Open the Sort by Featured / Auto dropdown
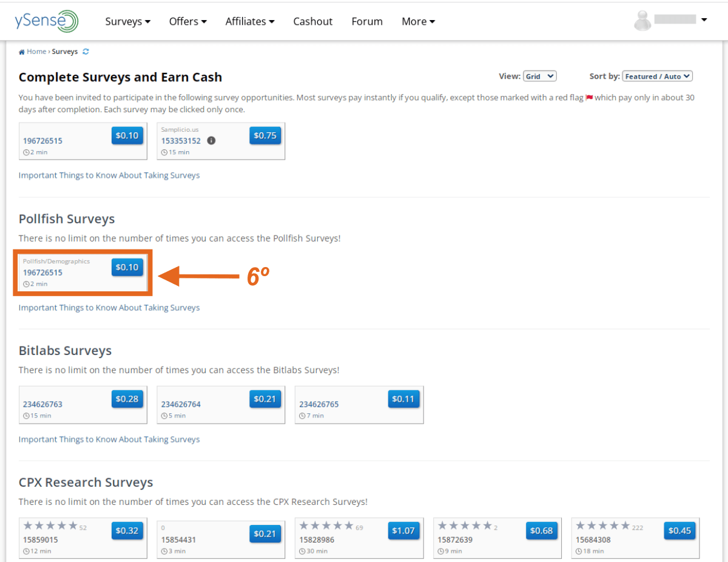728x562 pixels. click(x=657, y=76)
